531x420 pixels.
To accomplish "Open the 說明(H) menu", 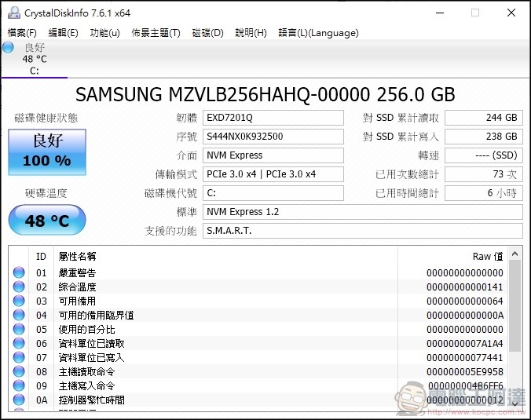I will click(251, 33).
